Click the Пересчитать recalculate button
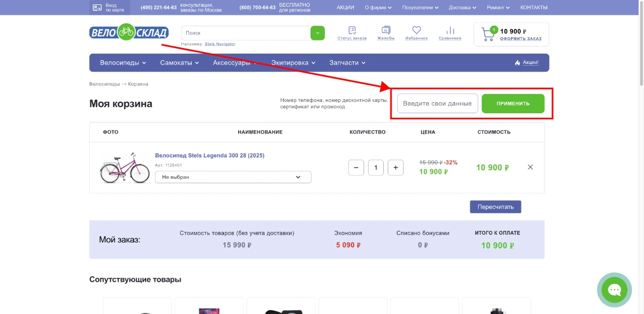The image size is (644, 314). click(x=495, y=207)
